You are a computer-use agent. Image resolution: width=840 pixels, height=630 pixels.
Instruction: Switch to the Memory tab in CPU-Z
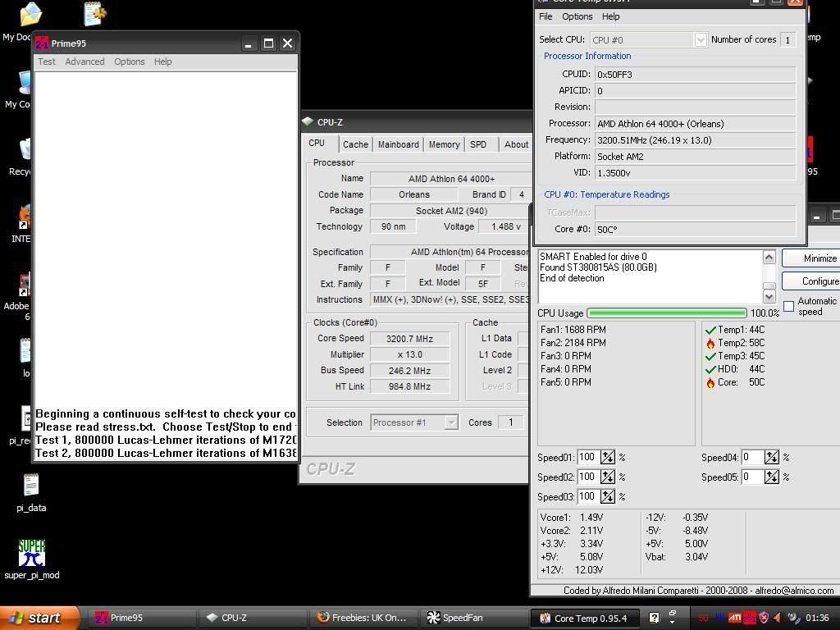444,144
